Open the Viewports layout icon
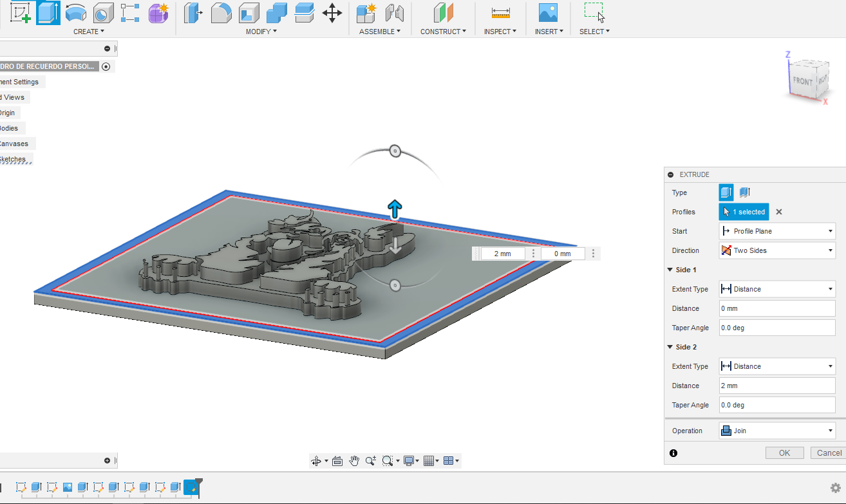846x504 pixels. pyautogui.click(x=448, y=461)
